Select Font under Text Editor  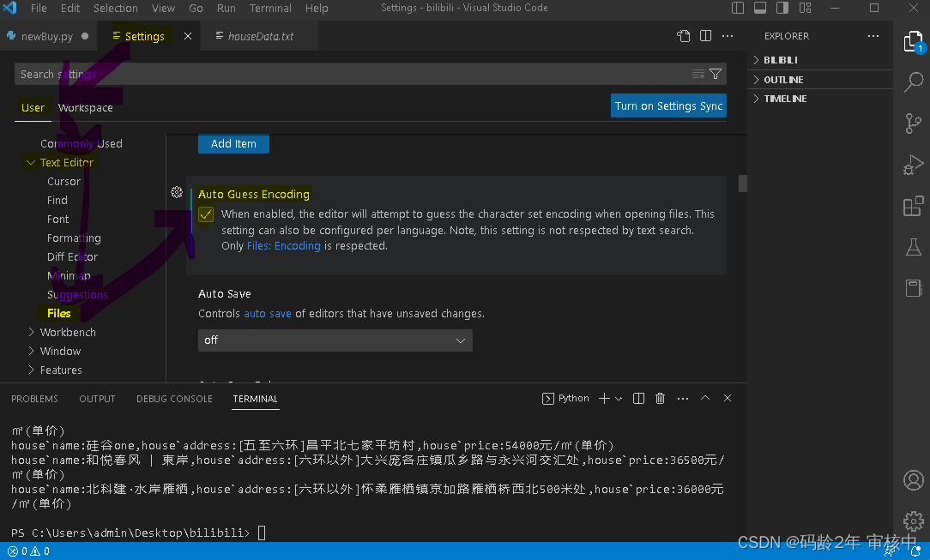tap(58, 220)
